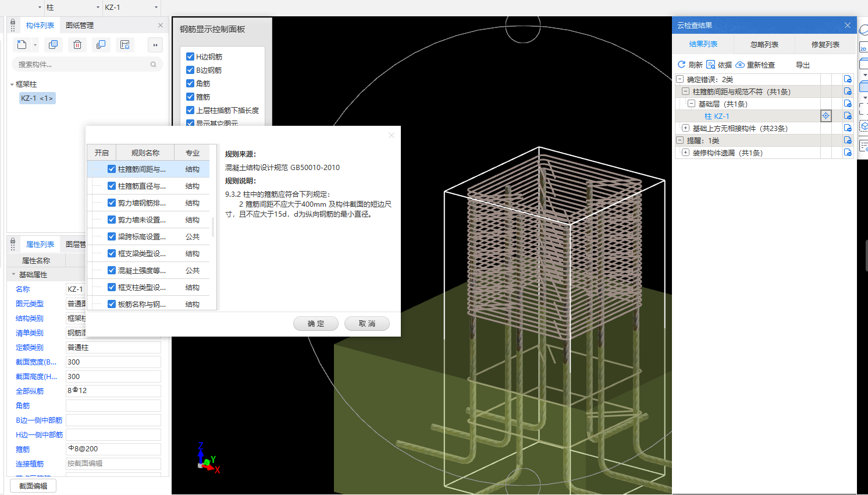
Task: Close the rule settings dialog
Action: pos(392,135)
